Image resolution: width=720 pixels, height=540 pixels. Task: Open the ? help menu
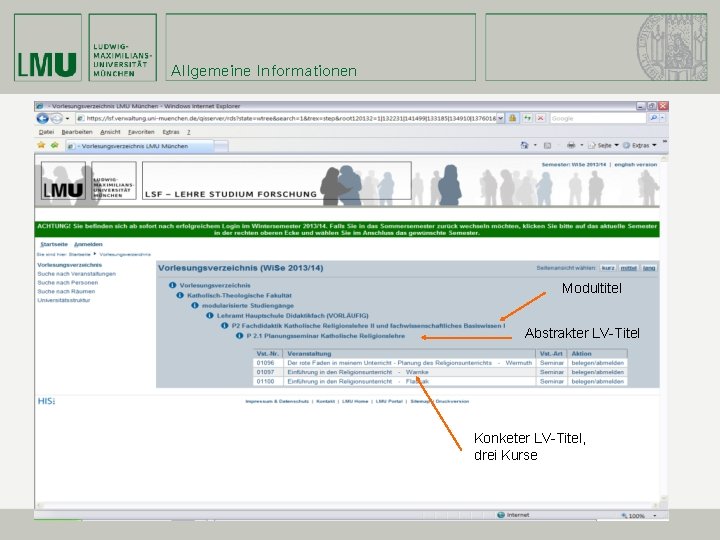(188, 132)
